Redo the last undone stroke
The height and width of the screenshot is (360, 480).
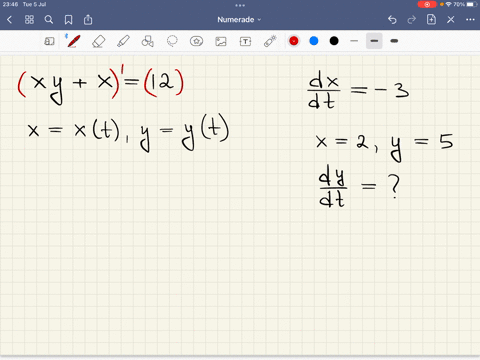412,20
